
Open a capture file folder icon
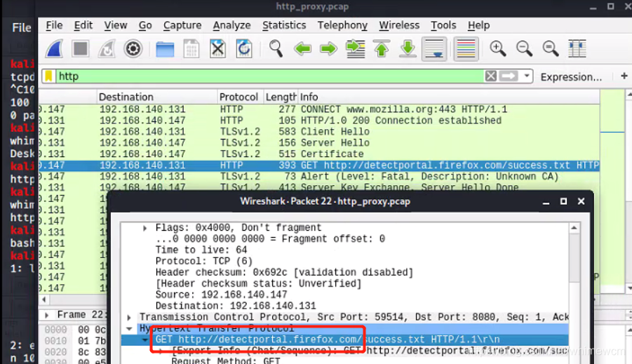(165, 49)
